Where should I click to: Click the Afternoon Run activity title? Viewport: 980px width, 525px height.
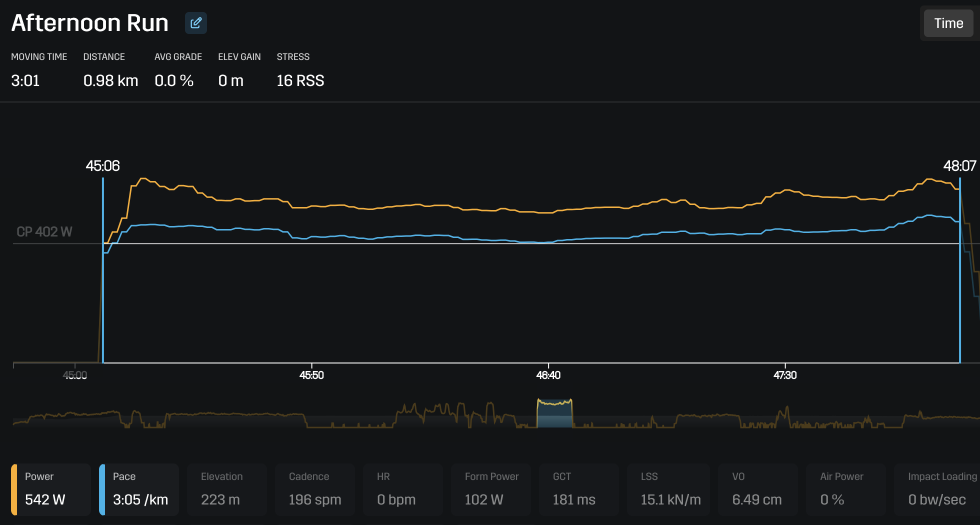coord(90,23)
